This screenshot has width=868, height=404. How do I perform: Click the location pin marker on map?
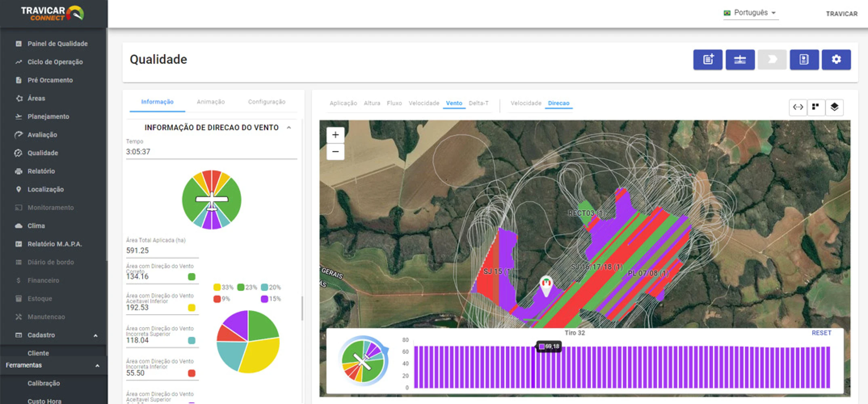pyautogui.click(x=546, y=285)
